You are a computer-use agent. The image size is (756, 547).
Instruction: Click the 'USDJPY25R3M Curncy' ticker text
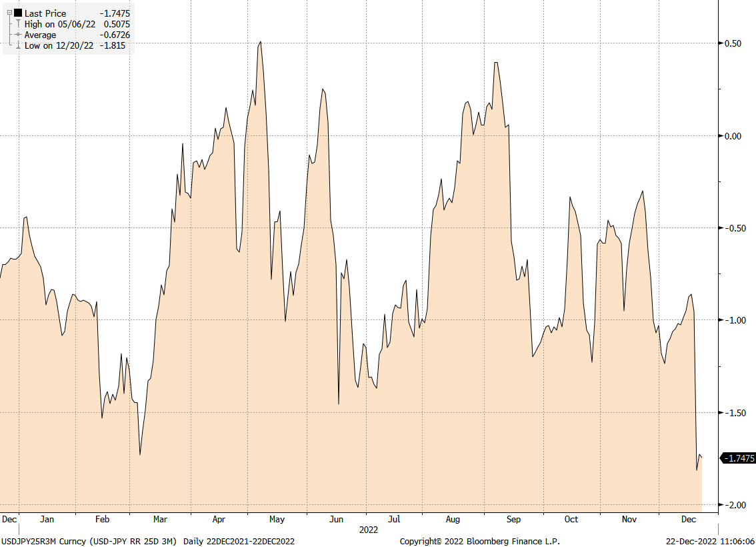[43, 541]
